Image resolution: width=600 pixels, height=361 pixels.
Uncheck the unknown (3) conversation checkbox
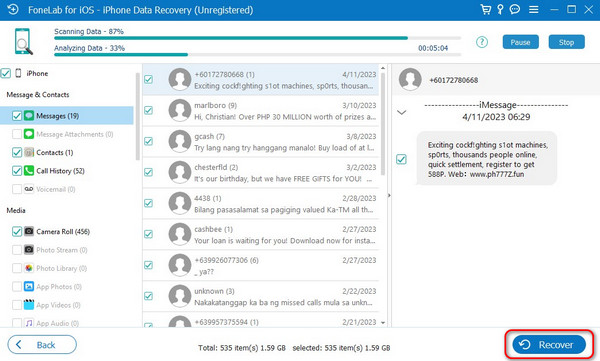[x=148, y=296]
